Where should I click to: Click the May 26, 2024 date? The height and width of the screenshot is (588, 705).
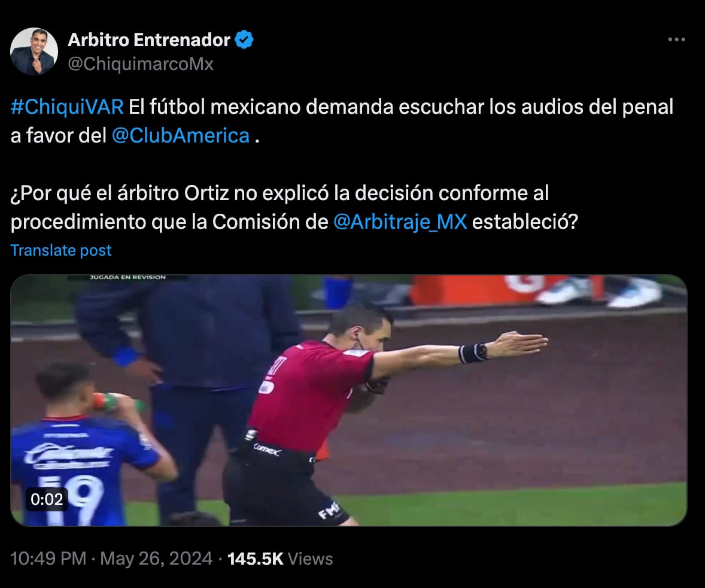click(x=156, y=559)
